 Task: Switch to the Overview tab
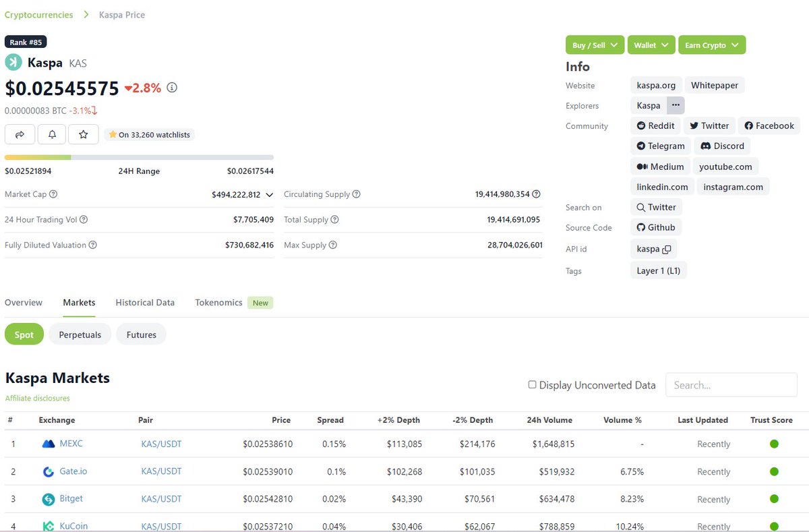[24, 303]
